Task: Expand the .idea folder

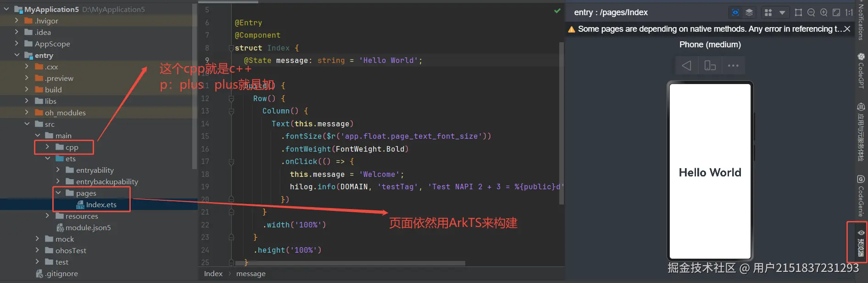Action: click(x=17, y=32)
